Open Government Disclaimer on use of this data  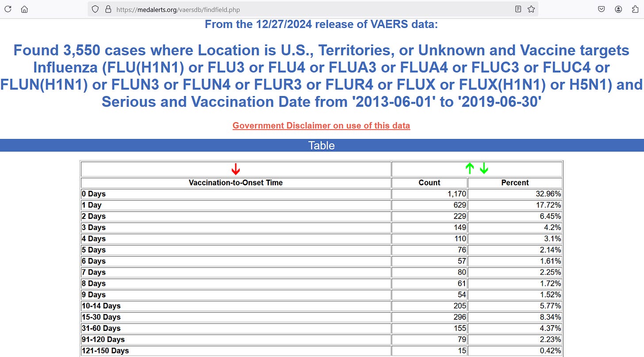click(321, 126)
